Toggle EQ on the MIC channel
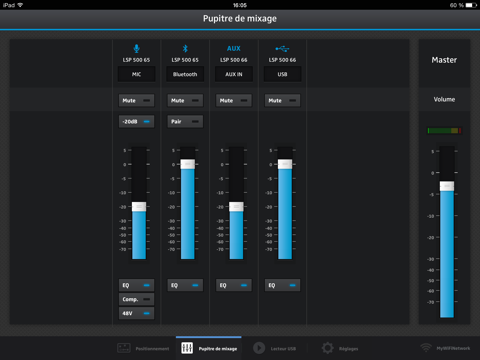 136,285
